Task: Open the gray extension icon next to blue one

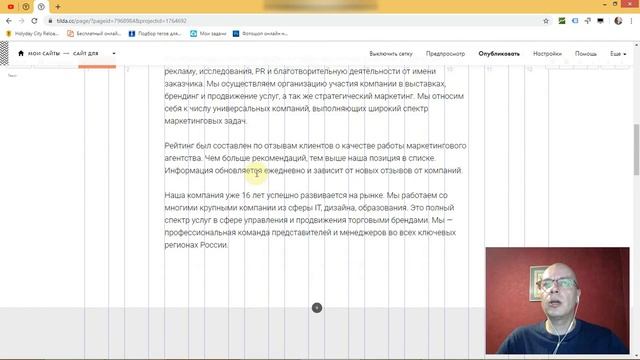Action: pyautogui.click(x=588, y=21)
